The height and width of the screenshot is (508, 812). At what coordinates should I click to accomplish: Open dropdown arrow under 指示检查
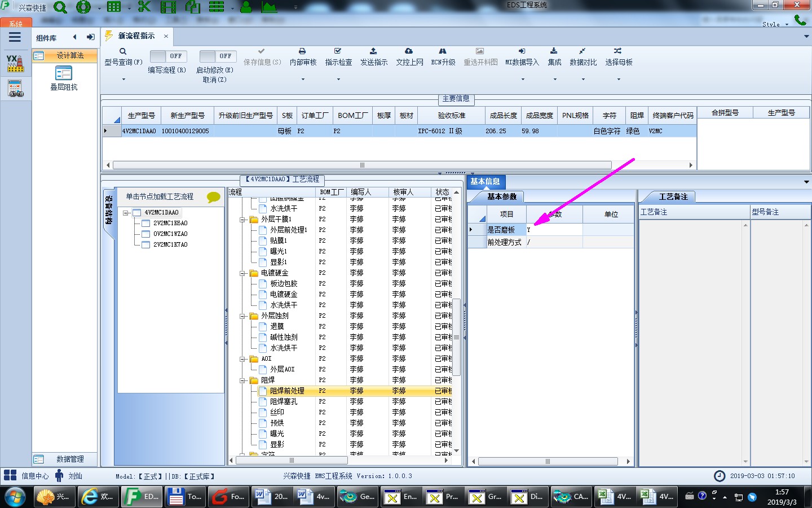pyautogui.click(x=338, y=80)
